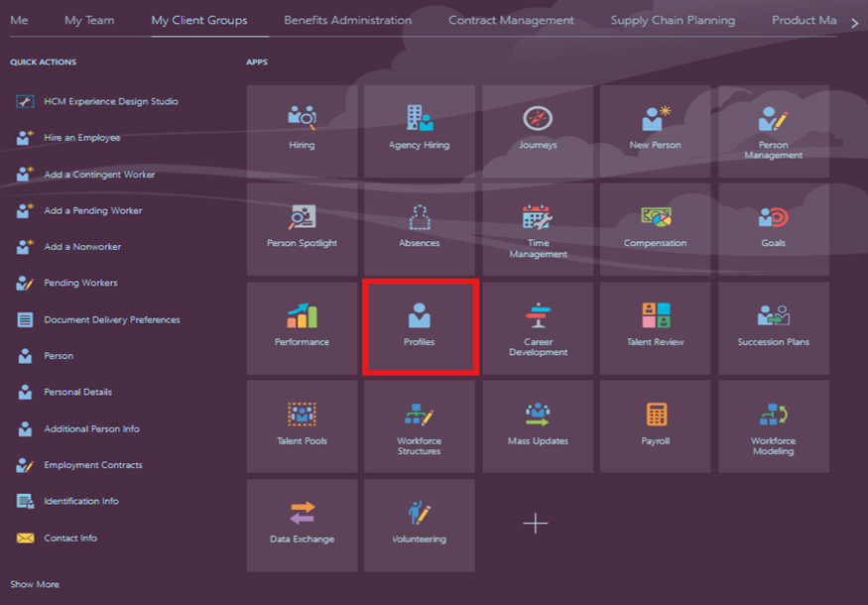This screenshot has width=868, height=605.
Task: Open the HCM Experience Design Studio link
Action: point(110,101)
